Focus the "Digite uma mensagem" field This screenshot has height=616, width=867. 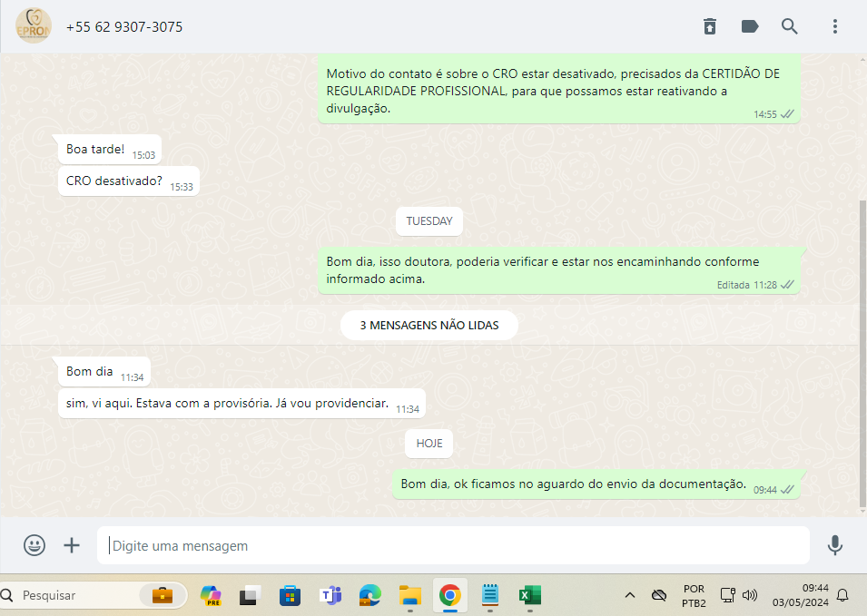click(x=453, y=545)
